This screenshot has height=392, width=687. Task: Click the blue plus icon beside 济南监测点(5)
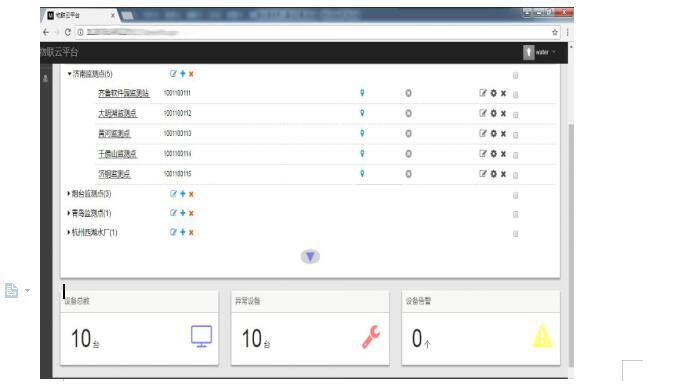pos(183,74)
